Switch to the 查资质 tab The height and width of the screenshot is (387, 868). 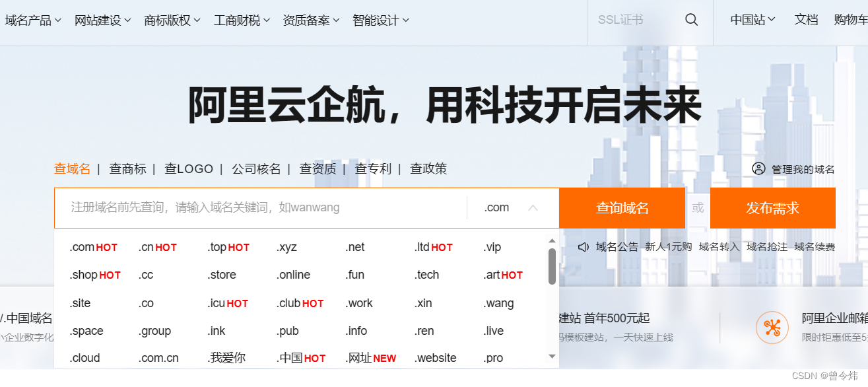[317, 168]
